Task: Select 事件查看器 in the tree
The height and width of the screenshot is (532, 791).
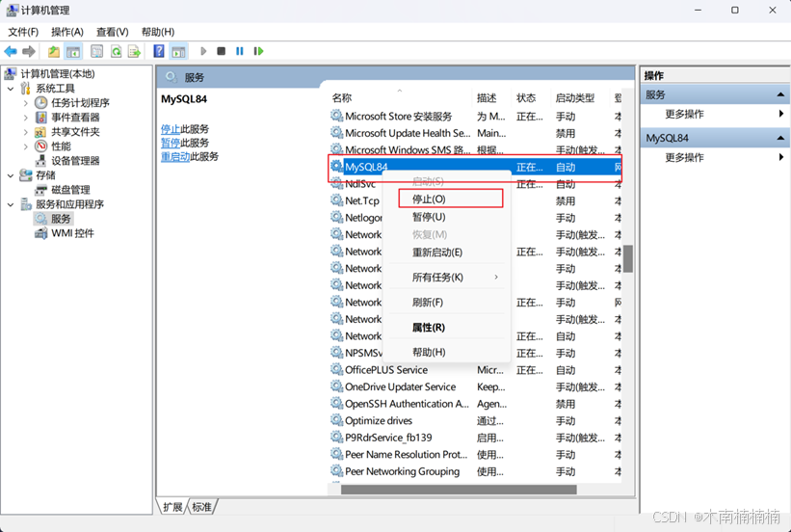Action: click(75, 118)
